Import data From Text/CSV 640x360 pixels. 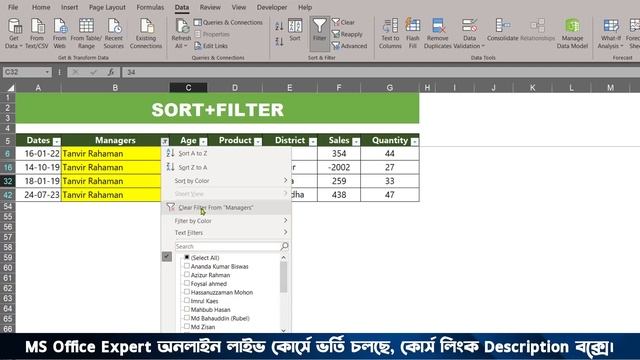pyautogui.click(x=37, y=33)
